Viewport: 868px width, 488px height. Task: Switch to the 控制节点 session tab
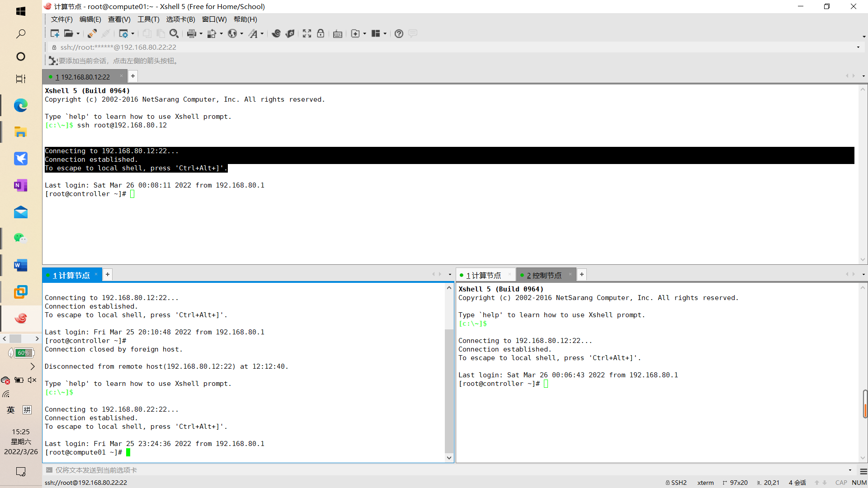click(x=545, y=275)
